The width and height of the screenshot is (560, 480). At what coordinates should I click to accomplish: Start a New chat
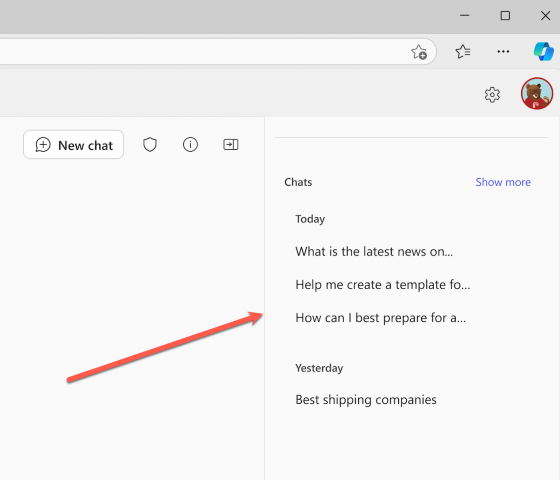[x=74, y=145]
